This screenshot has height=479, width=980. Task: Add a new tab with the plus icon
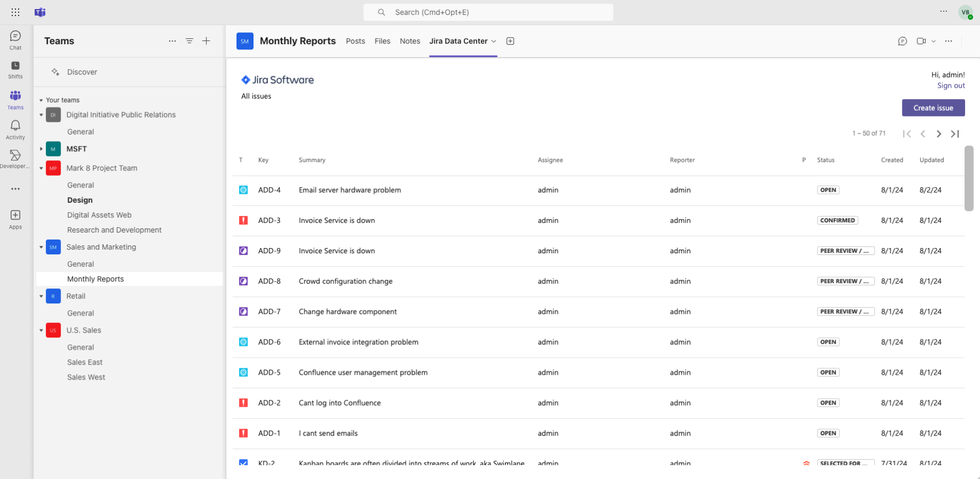(510, 41)
